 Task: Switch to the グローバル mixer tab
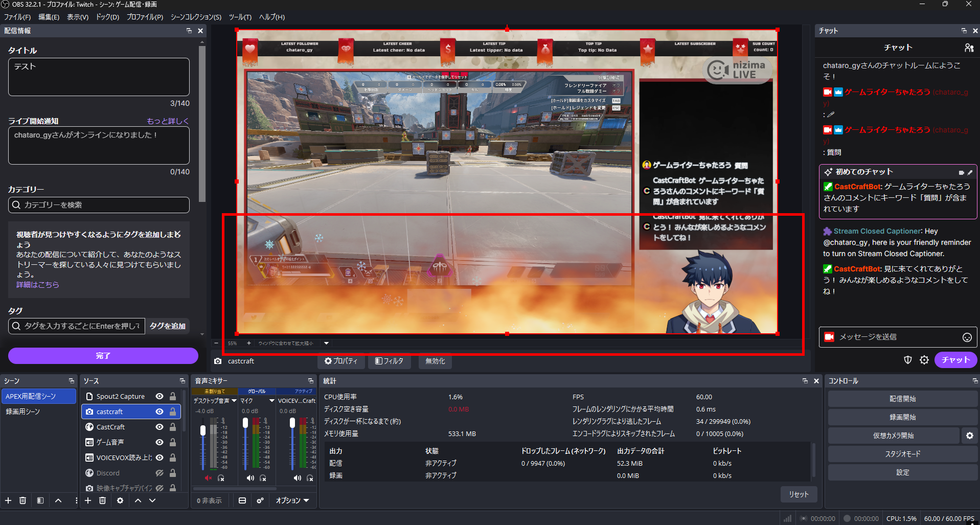tap(257, 391)
